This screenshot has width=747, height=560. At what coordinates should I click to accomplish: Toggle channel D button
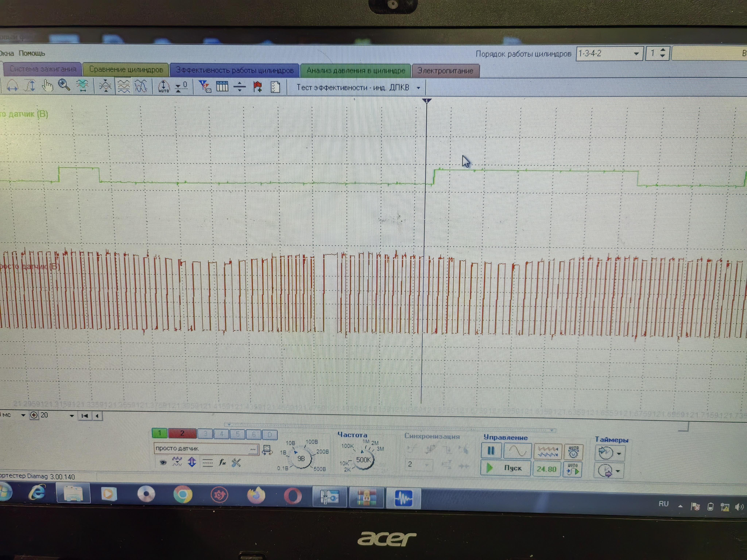(270, 435)
